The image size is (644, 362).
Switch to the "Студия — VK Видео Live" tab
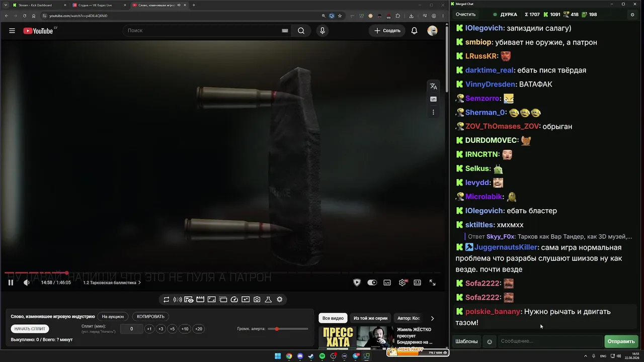[x=99, y=5]
